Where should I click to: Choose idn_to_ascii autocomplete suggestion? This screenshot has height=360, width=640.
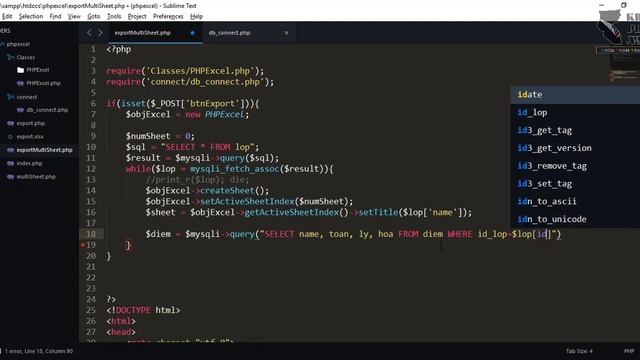pos(575,202)
